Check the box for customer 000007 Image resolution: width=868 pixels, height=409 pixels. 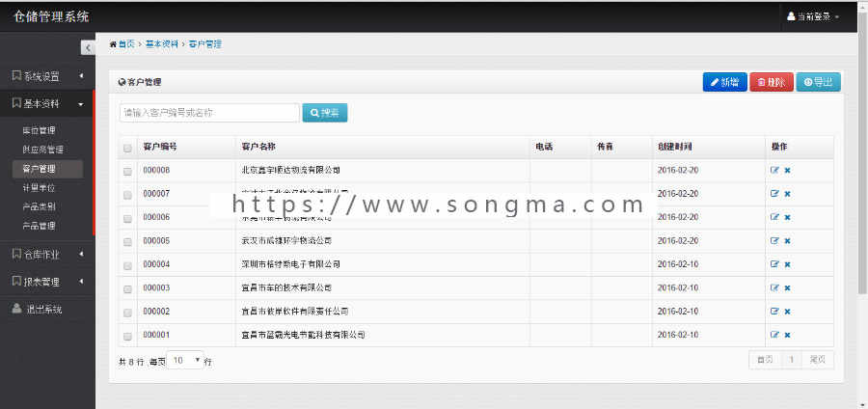click(127, 195)
